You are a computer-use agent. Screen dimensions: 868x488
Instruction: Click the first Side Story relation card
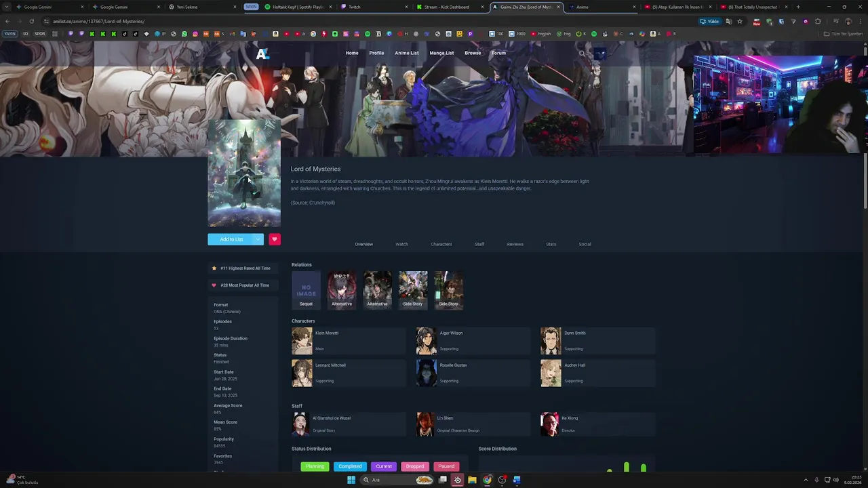click(413, 289)
